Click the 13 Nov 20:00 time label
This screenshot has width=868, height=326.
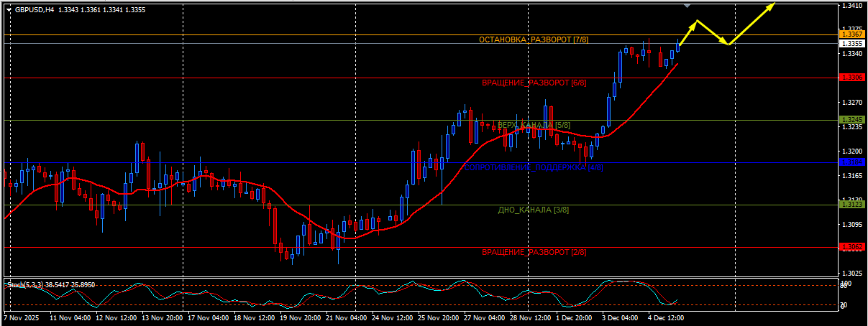[161, 317]
